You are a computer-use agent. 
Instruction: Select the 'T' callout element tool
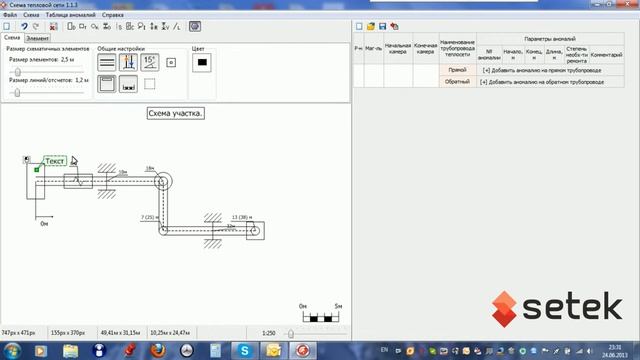142,27
